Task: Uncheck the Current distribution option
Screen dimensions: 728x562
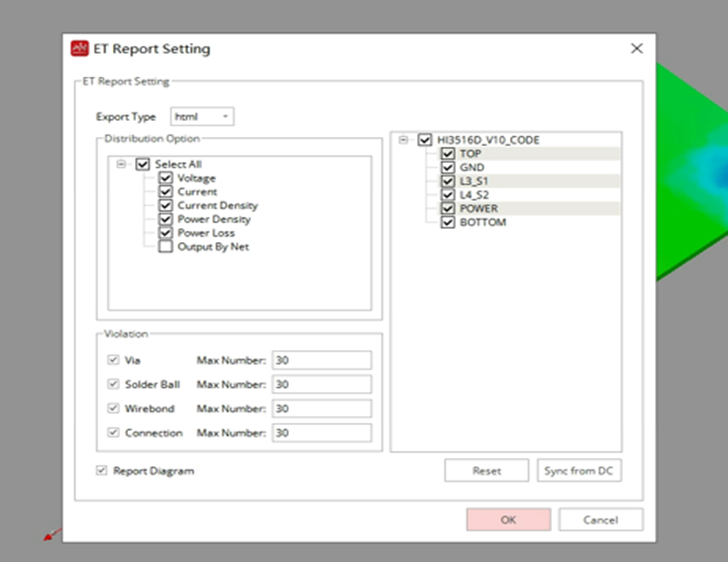Action: (x=166, y=192)
